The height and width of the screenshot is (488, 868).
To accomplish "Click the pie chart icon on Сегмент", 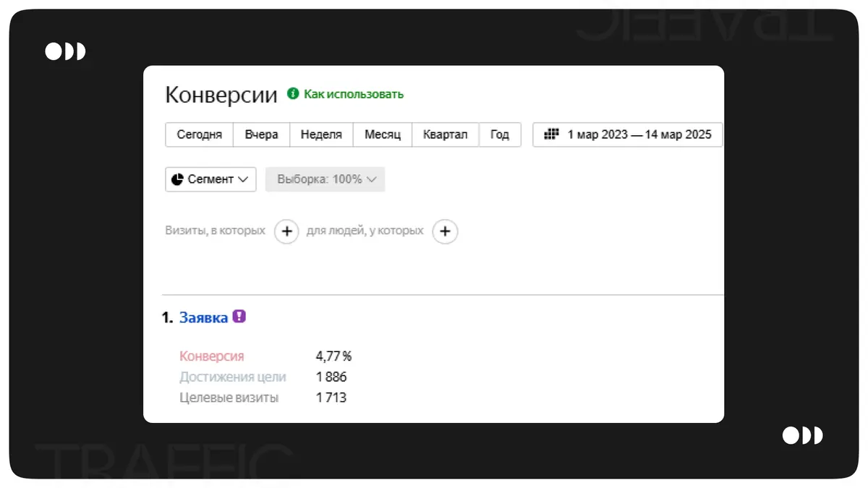I will (x=177, y=179).
